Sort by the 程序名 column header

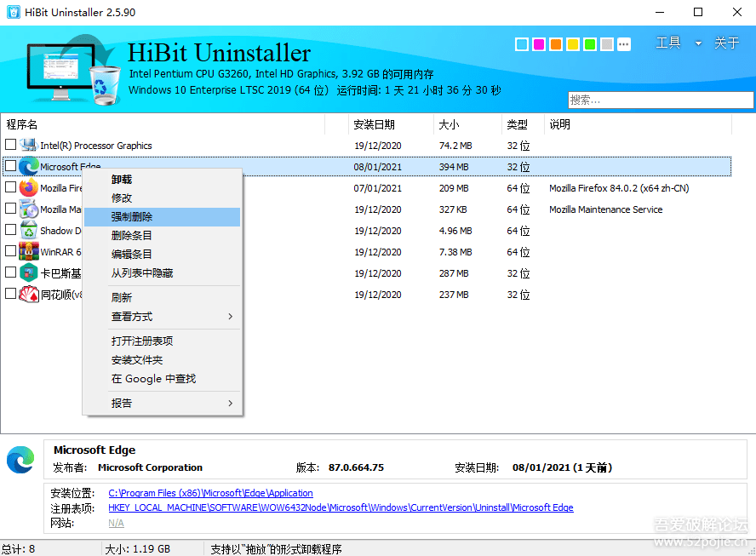tap(163, 124)
